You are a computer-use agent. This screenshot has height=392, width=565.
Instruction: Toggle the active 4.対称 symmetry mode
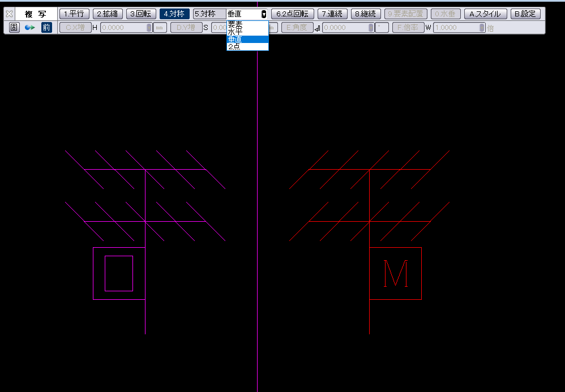[x=174, y=14]
